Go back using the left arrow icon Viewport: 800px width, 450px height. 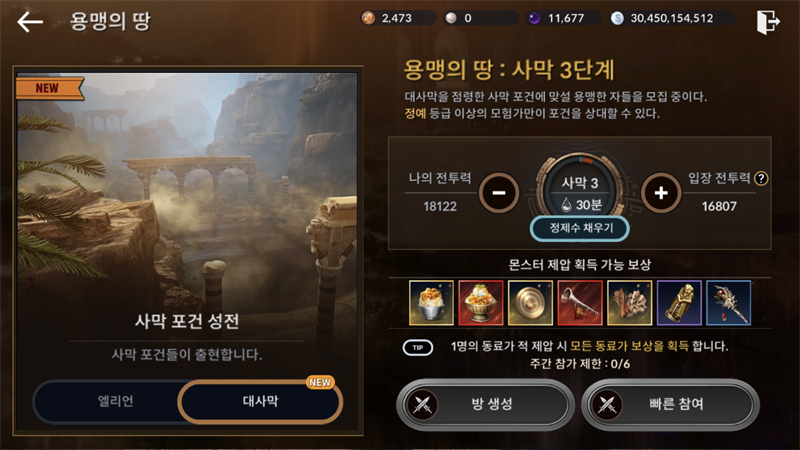pyautogui.click(x=30, y=22)
